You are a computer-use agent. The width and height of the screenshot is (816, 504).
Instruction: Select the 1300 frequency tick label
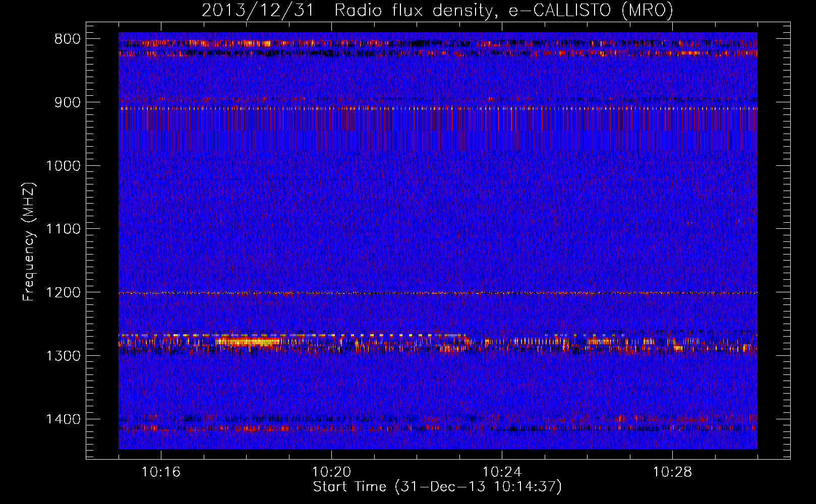[63, 356]
